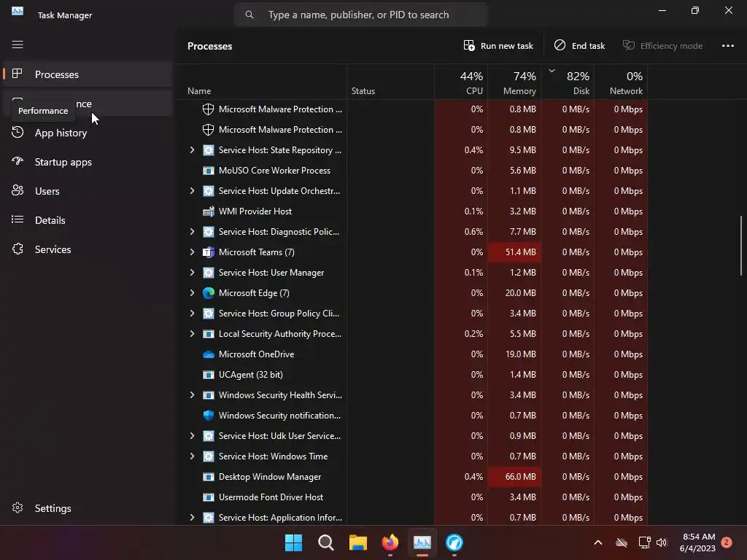The width and height of the screenshot is (747, 560).
Task: Open the Startup apps page
Action: click(x=88, y=162)
